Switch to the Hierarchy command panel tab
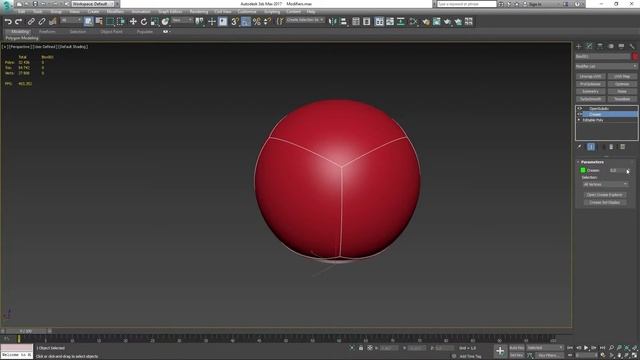Image resolution: width=640 pixels, height=360 pixels. (600, 46)
